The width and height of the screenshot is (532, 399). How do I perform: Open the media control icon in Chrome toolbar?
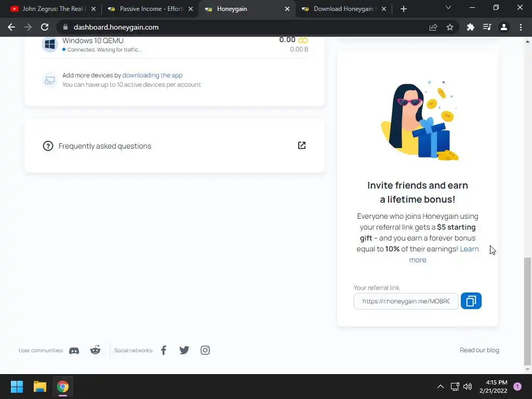click(487, 27)
